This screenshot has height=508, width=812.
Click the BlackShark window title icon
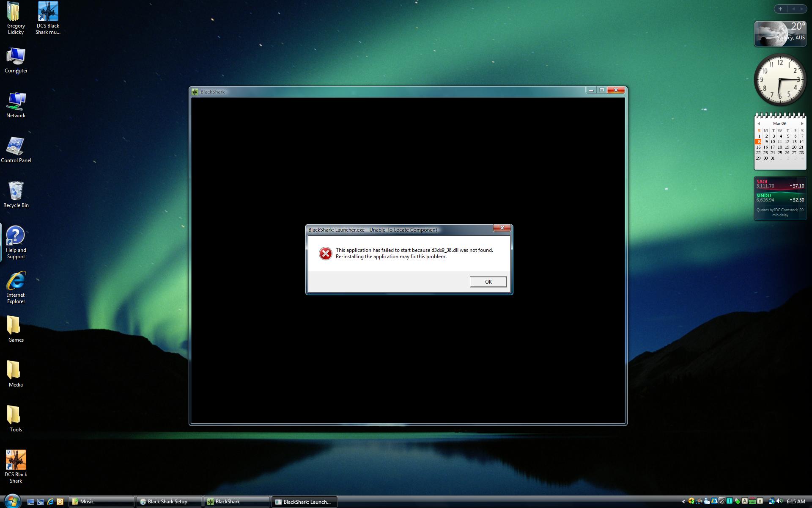pos(195,91)
